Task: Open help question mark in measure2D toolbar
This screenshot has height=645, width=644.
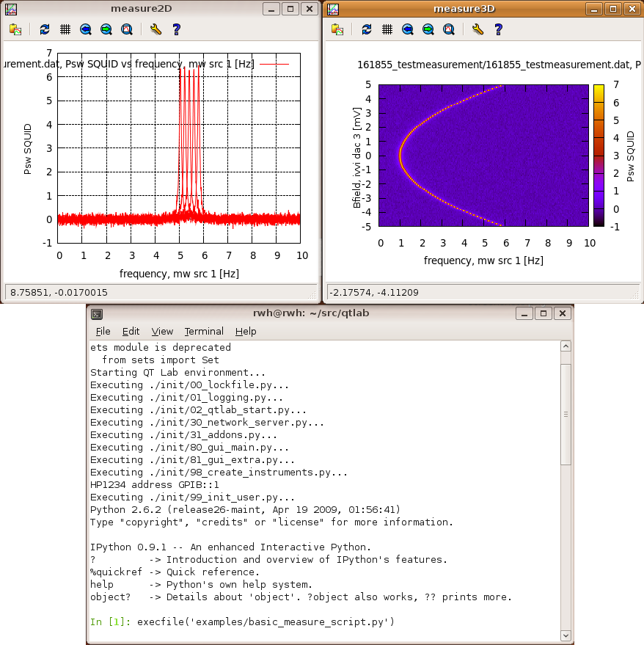Action: click(x=177, y=29)
